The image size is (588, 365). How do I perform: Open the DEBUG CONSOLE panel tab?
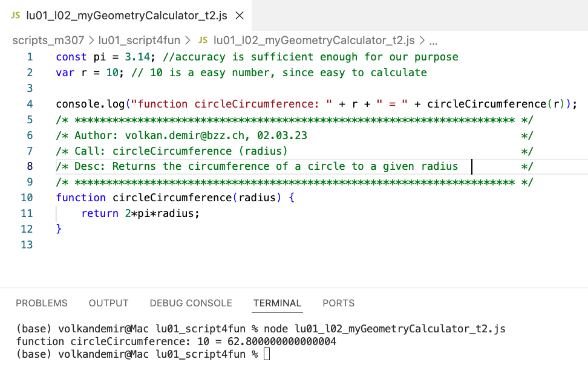191,303
